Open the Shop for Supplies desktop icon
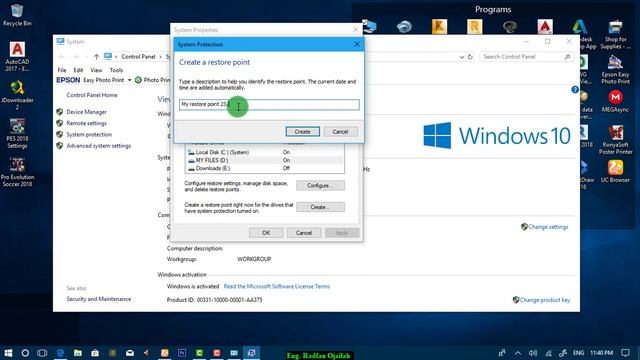 tap(615, 35)
